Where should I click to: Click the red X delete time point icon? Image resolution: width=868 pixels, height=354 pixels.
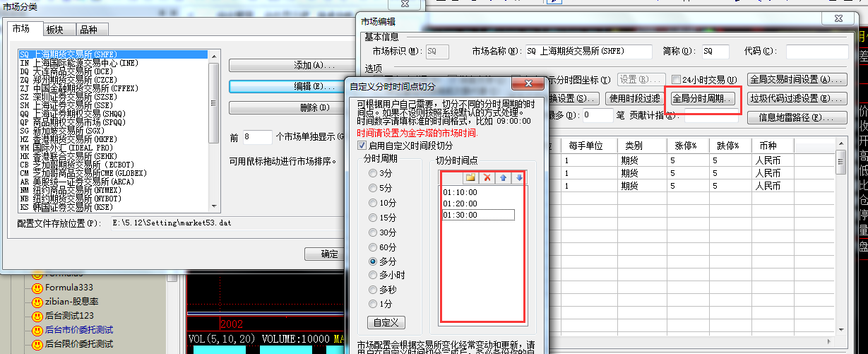click(x=487, y=177)
